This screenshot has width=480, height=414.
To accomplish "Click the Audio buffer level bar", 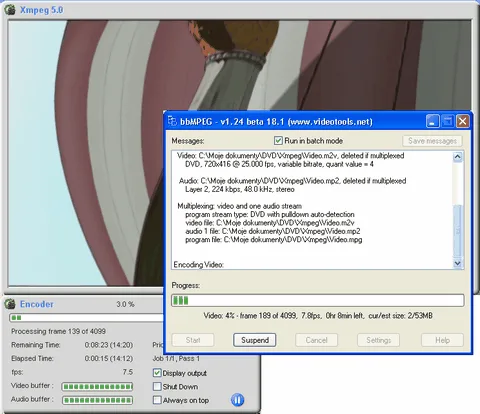I will 97,400.
